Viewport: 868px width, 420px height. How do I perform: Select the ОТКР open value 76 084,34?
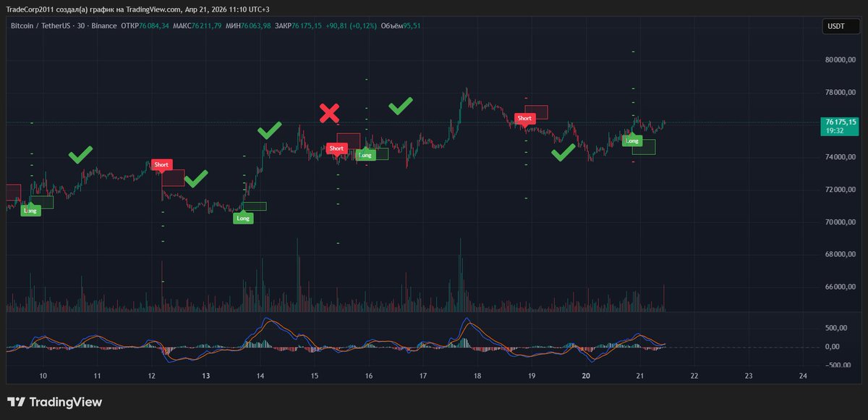tap(155, 26)
